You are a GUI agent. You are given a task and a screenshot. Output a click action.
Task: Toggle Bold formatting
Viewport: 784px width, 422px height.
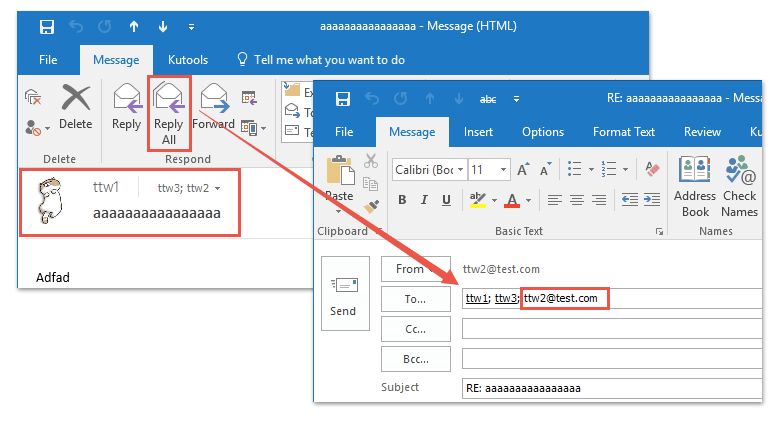coord(402,200)
